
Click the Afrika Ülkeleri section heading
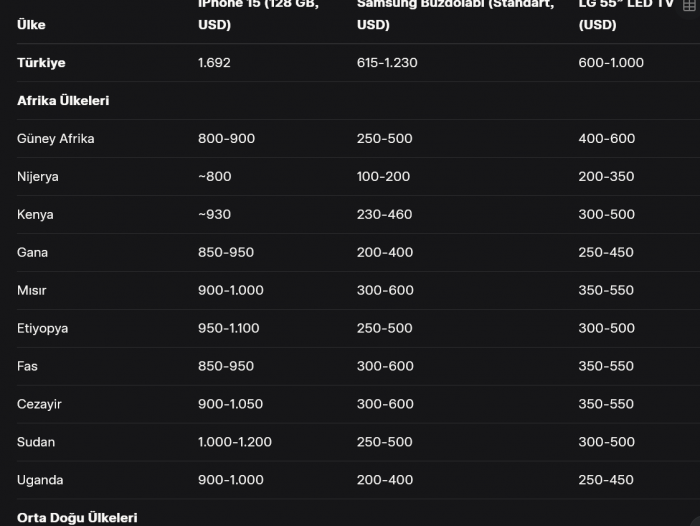pyautogui.click(x=63, y=100)
